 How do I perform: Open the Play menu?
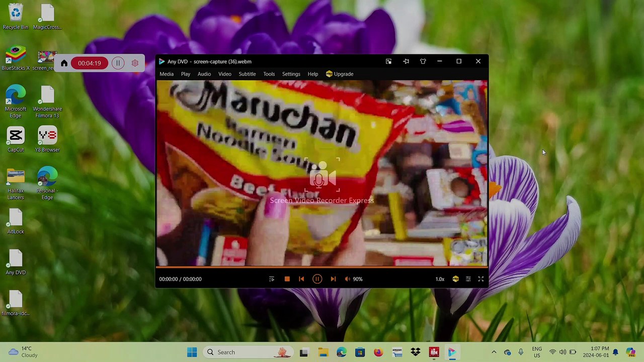[186, 74]
